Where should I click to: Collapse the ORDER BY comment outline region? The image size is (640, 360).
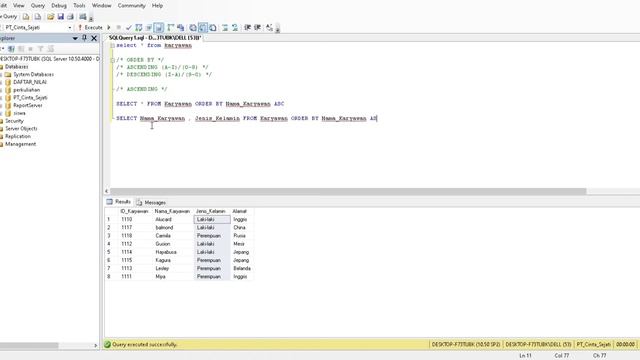(112, 60)
